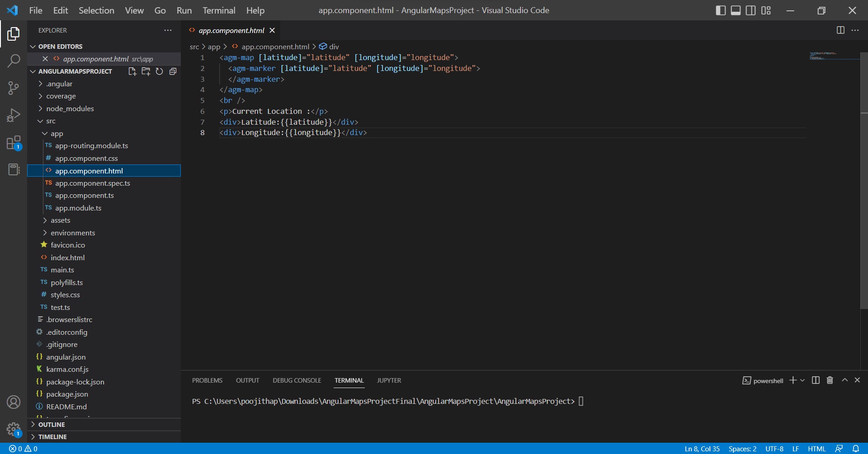The image size is (868, 454).
Task: Expand the OUTLINE section
Action: (52, 425)
